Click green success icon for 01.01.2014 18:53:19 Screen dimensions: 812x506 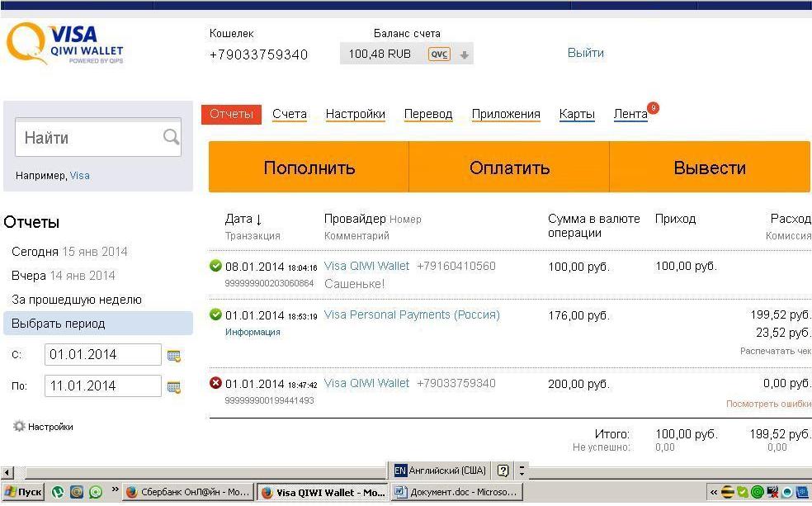[215, 314]
